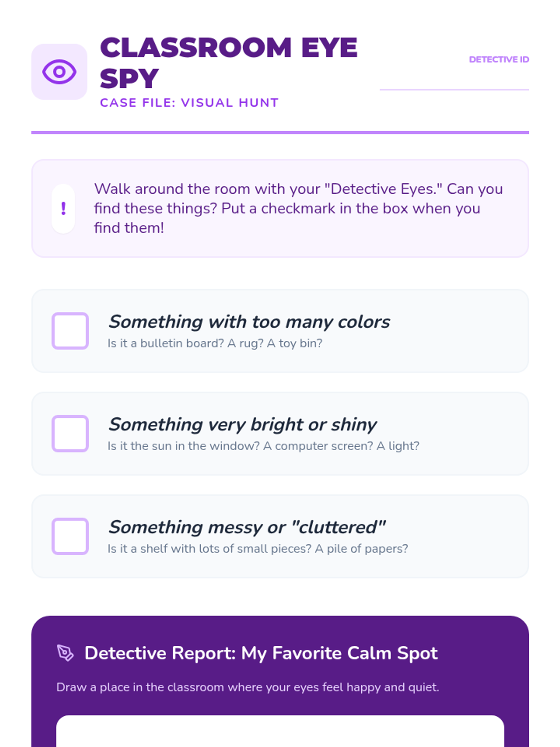Check the 'too many colors' box
This screenshot has width=560, height=747.
point(70,331)
